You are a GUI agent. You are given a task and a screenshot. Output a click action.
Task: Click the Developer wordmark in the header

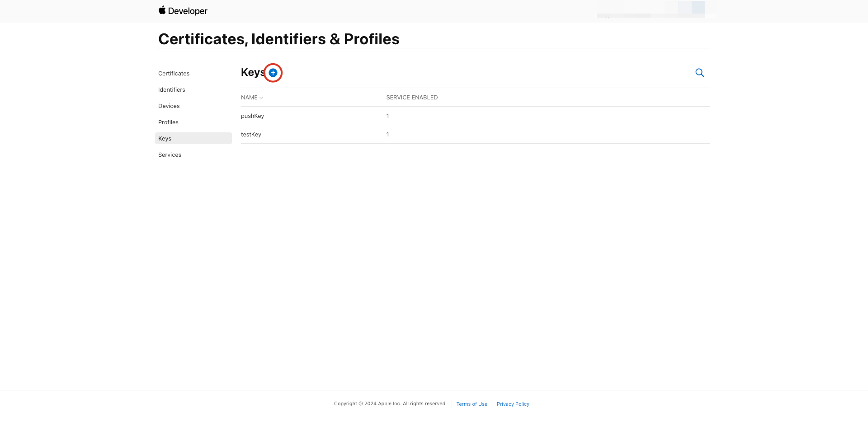pos(188,11)
